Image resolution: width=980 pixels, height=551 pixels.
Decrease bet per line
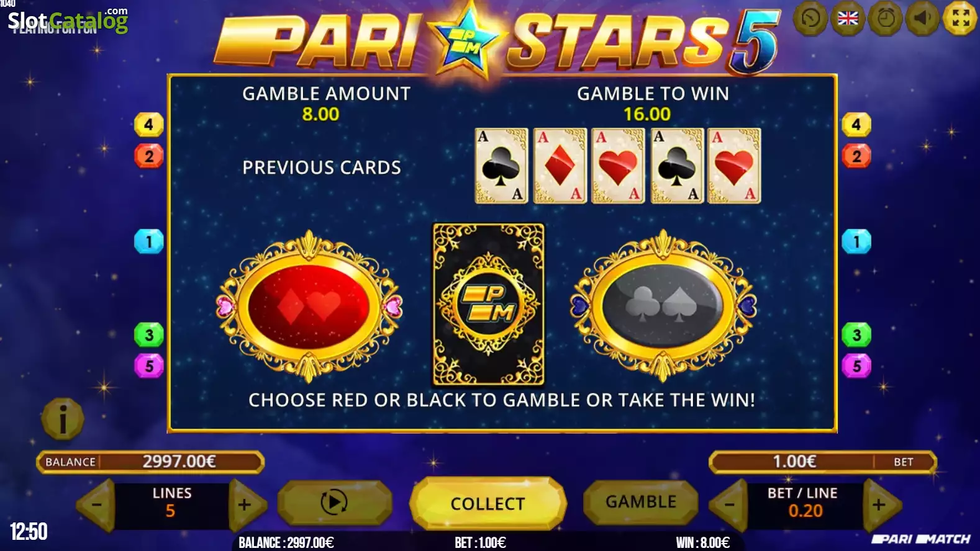click(730, 505)
